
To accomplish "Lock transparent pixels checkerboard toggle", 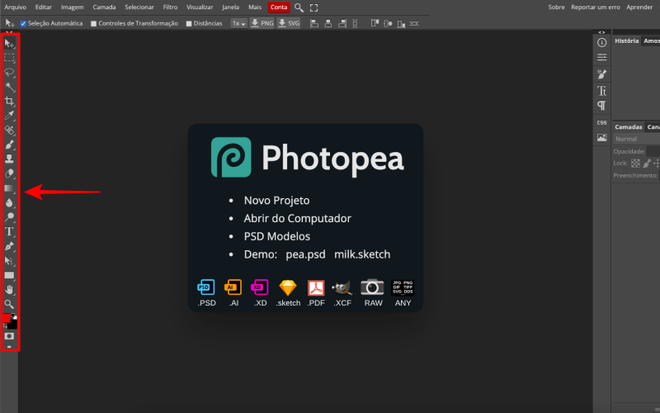I will (636, 163).
